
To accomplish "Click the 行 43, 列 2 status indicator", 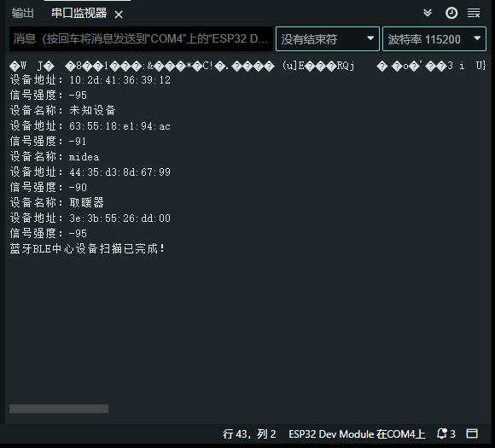I will pyautogui.click(x=249, y=434).
